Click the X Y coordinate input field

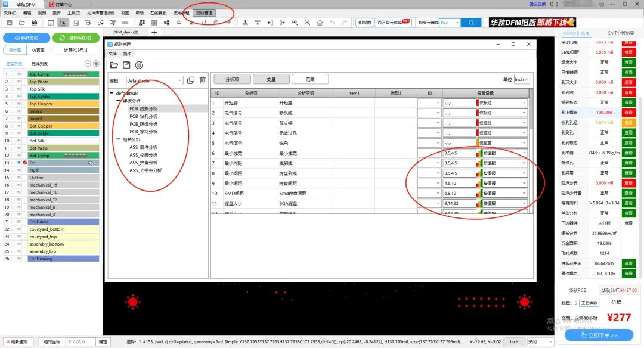click(x=80, y=341)
